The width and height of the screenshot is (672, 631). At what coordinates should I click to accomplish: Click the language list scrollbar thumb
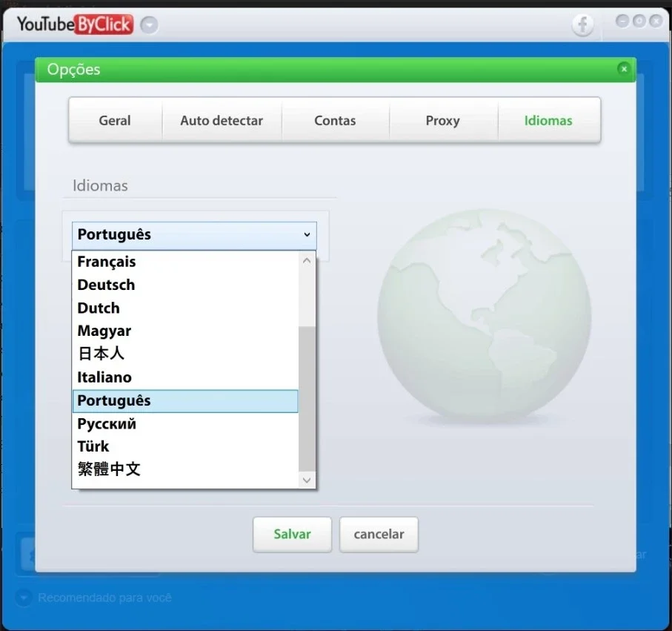point(307,399)
